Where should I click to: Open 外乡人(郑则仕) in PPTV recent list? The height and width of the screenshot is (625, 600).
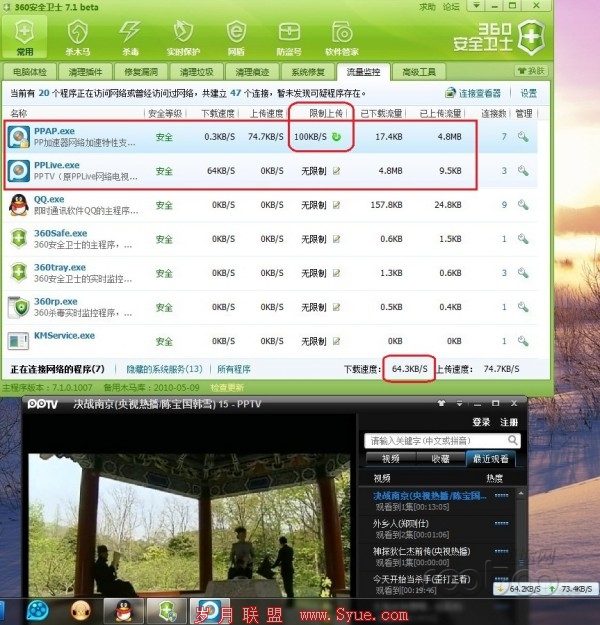point(400,523)
